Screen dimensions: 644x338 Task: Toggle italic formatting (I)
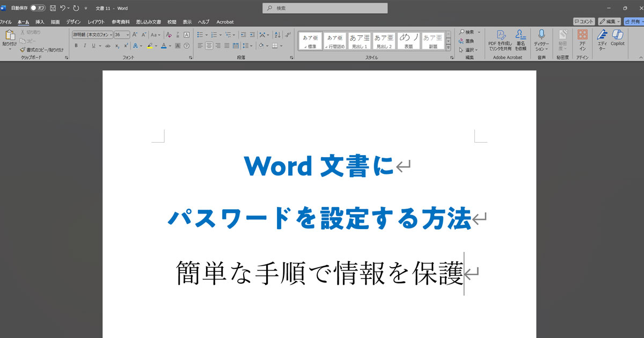tap(85, 46)
